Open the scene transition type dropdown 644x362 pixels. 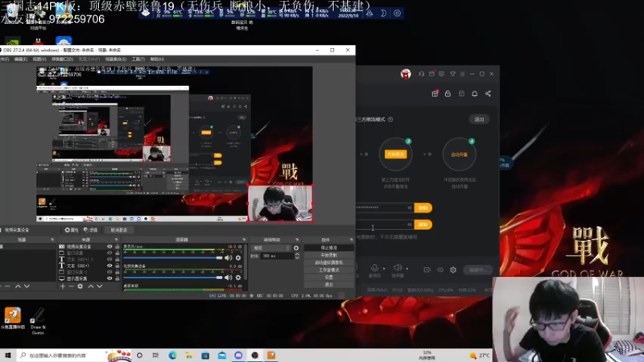pyautogui.click(x=270, y=248)
